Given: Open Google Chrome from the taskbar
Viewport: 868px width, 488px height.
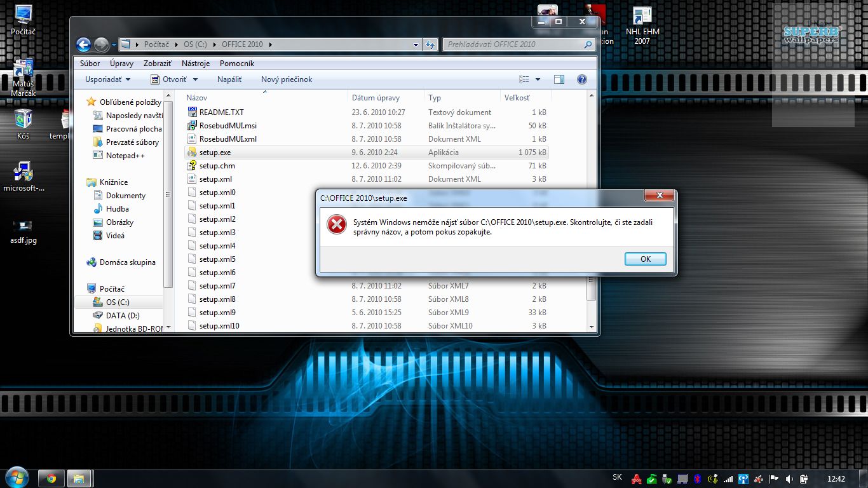Looking at the screenshot, I should click(x=51, y=478).
